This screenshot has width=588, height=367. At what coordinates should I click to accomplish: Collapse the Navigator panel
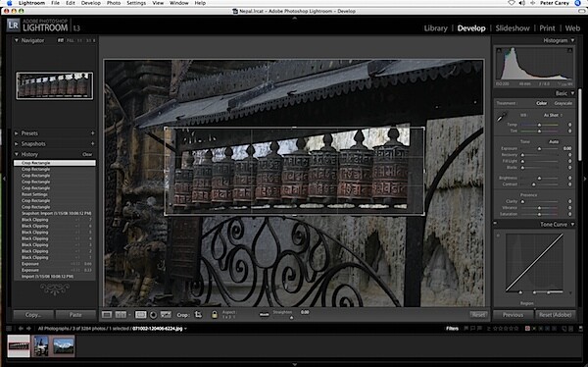[x=16, y=40]
